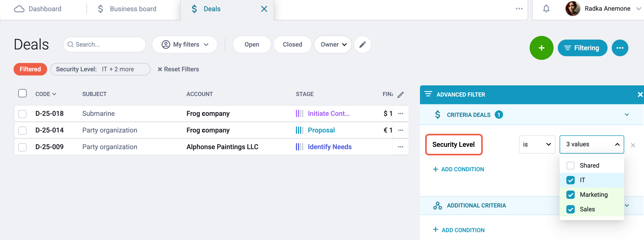This screenshot has width=644, height=240.
Task: Close the Advanced Filter panel
Action: click(640, 94)
